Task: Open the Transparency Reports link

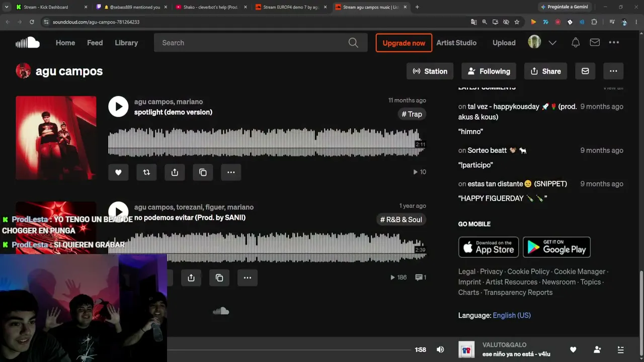Action: point(518,293)
